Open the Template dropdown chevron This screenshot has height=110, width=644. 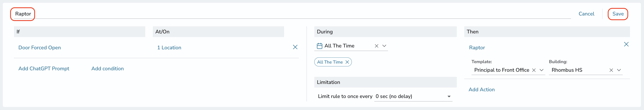541,70
